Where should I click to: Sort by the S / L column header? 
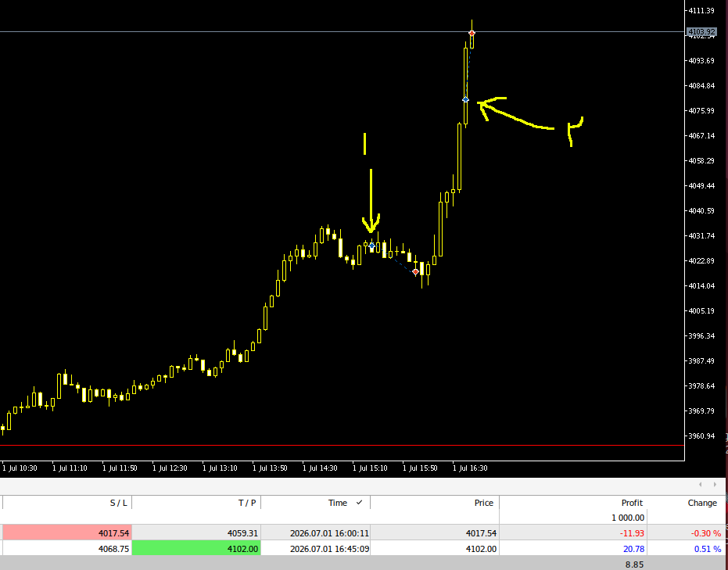67,503
